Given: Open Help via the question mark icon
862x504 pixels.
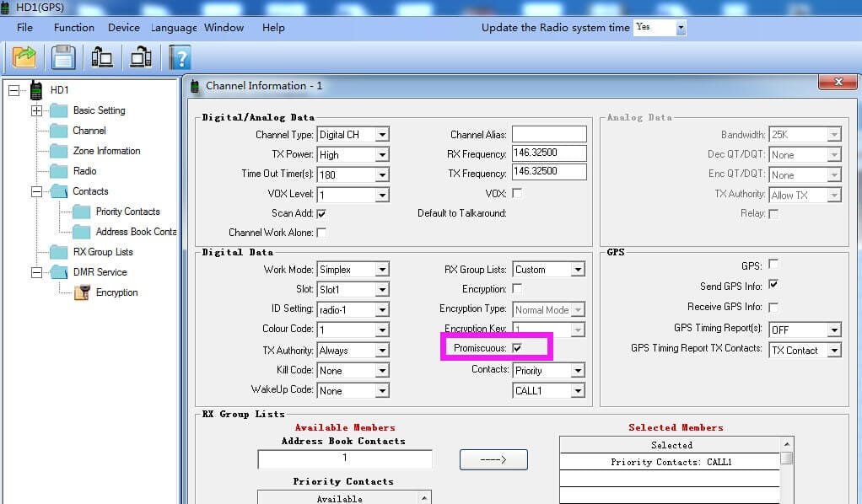Looking at the screenshot, I should [180, 56].
